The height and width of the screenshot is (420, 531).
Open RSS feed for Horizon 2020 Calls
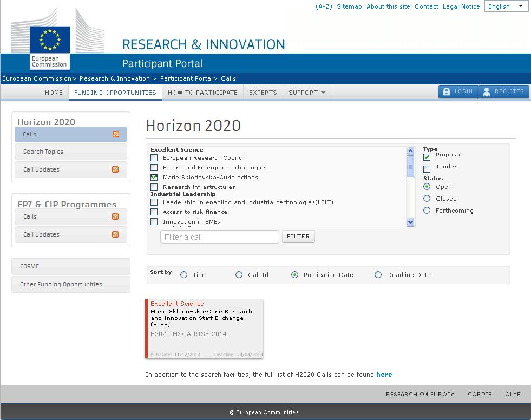point(116,134)
